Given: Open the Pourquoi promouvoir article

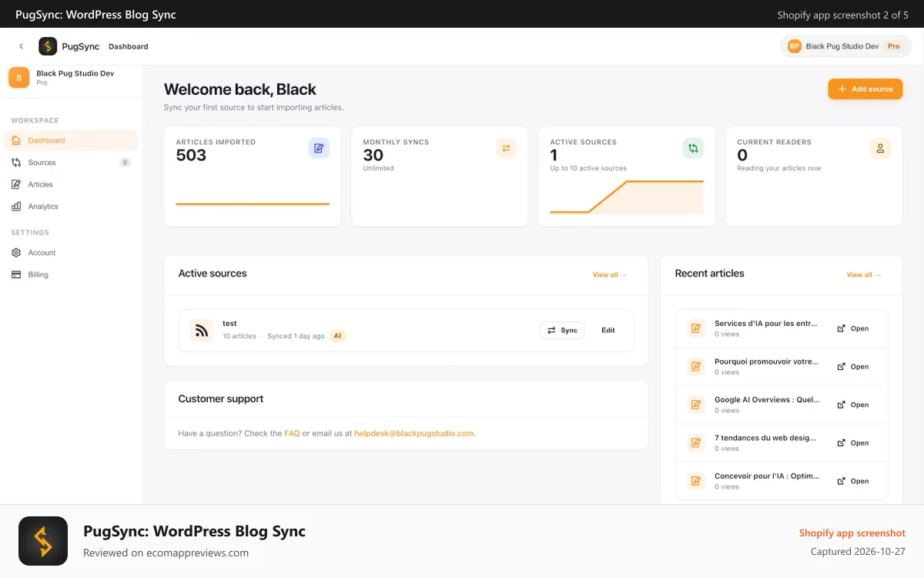Looking at the screenshot, I should pyautogui.click(x=853, y=367).
